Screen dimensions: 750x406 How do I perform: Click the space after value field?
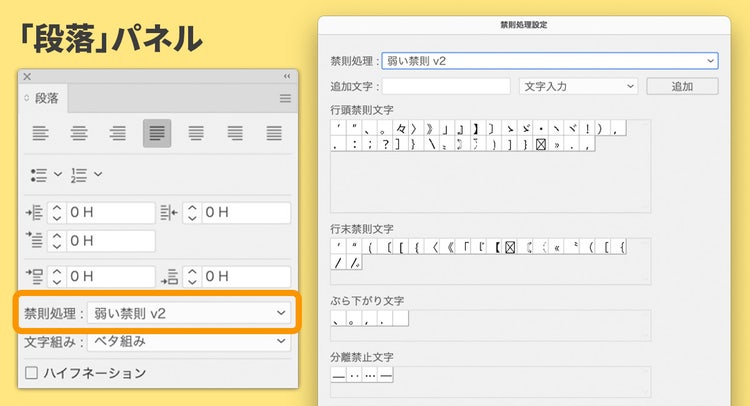[x=246, y=276]
